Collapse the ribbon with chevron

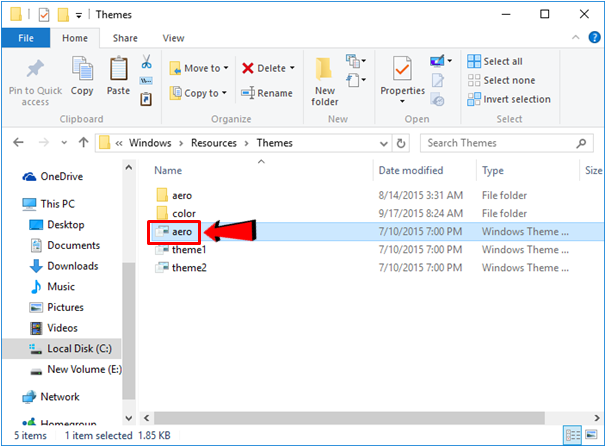(x=575, y=37)
